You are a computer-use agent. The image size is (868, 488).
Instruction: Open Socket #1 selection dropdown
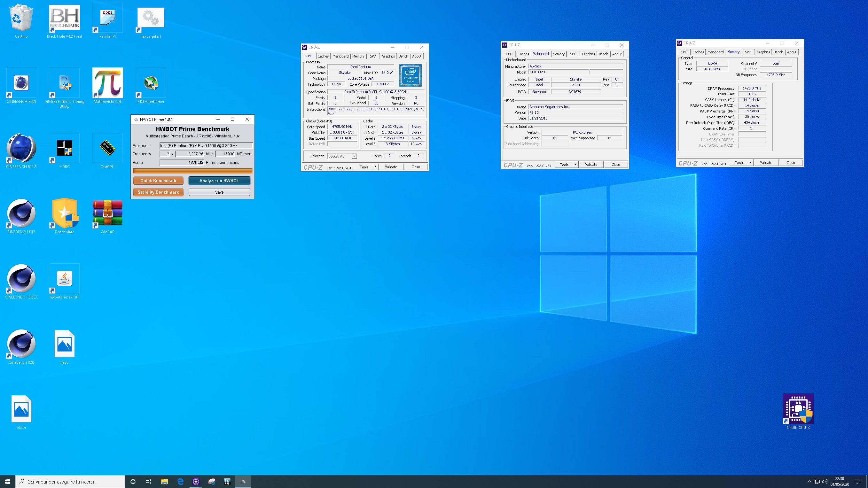pos(342,156)
